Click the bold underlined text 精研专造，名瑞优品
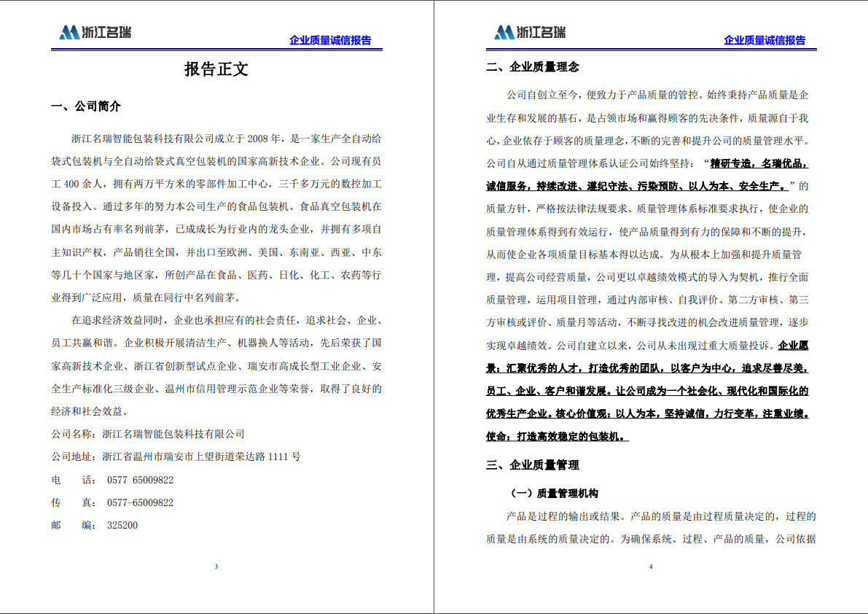 point(758,163)
